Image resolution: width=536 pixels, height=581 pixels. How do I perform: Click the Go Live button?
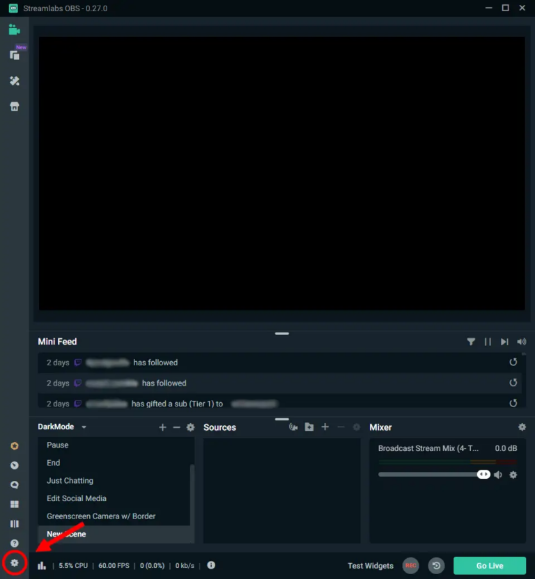pos(490,567)
